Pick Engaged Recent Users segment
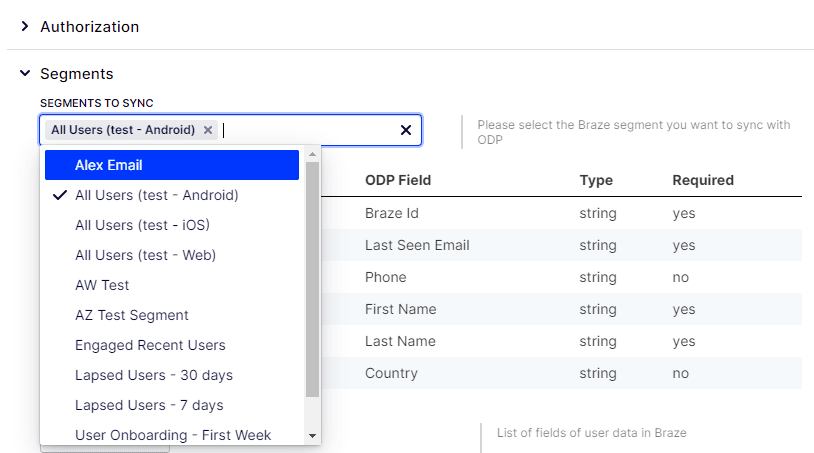814x453 pixels. pyautogui.click(x=150, y=345)
